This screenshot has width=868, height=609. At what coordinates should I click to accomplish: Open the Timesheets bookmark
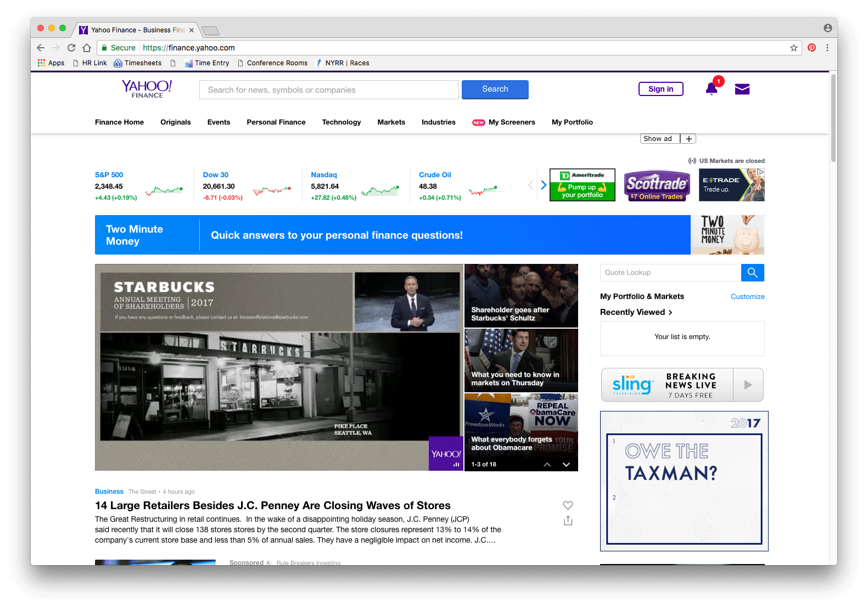coord(138,63)
